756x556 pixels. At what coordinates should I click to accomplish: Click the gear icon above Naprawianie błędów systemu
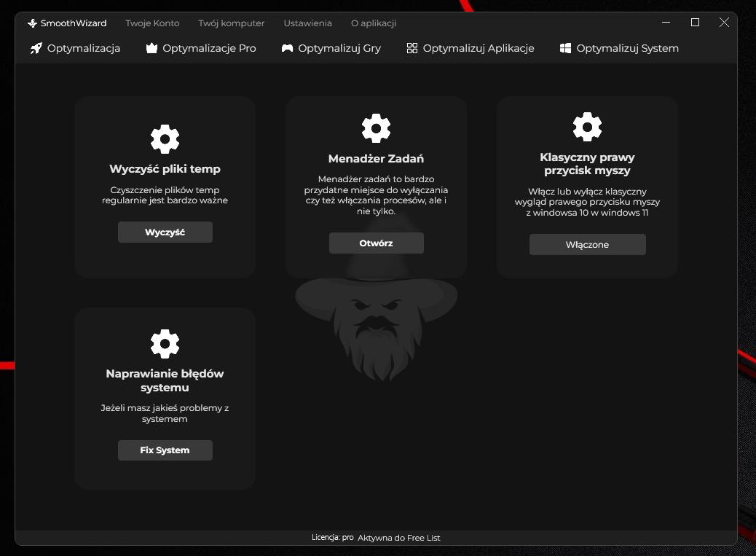(x=165, y=343)
